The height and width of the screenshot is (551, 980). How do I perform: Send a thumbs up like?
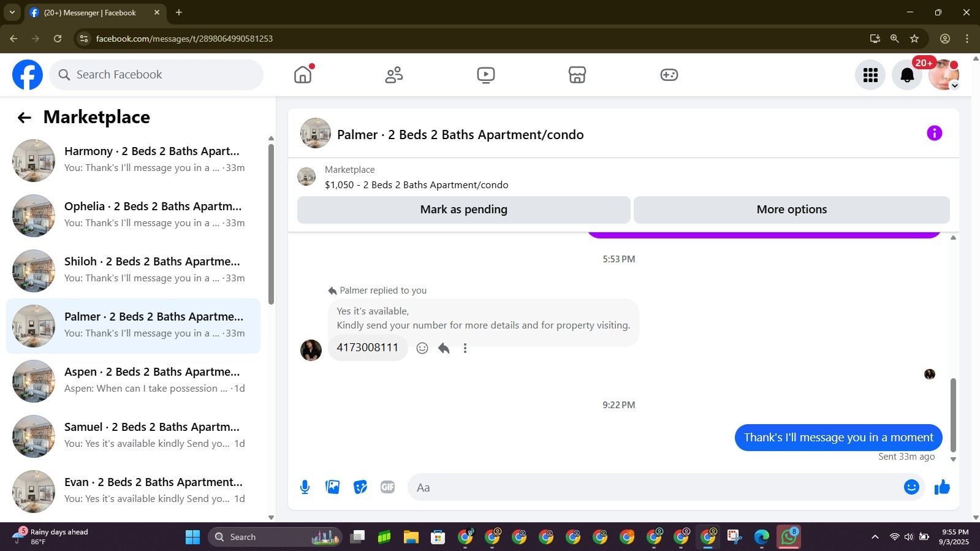point(942,487)
